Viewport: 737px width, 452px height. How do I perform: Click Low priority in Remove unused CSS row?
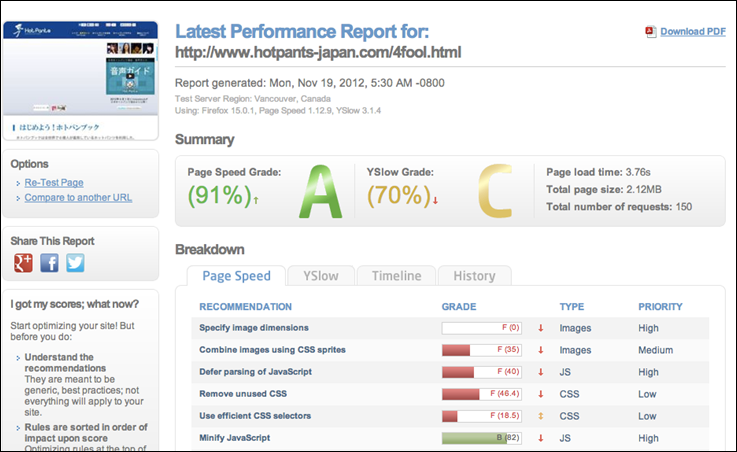(647, 394)
